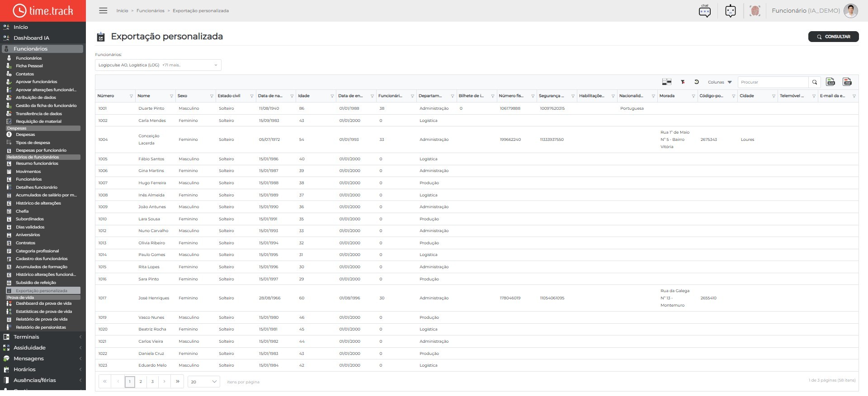The height and width of the screenshot is (396, 868).
Task: Click the Início breadcrumb link
Action: [122, 11]
